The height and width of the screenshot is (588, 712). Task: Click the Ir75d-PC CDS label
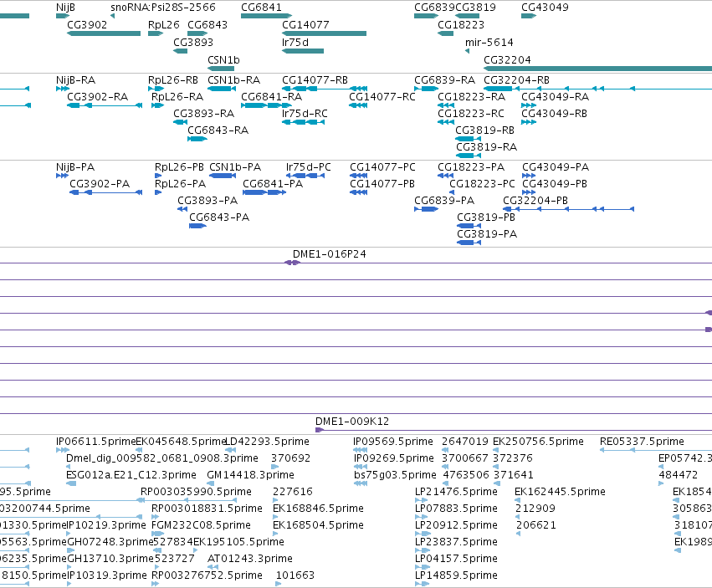308,167
